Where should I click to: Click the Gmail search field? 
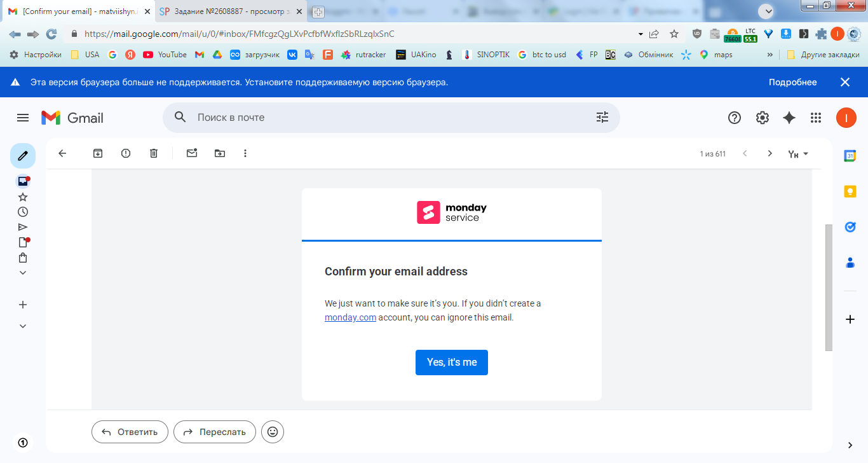click(x=391, y=118)
